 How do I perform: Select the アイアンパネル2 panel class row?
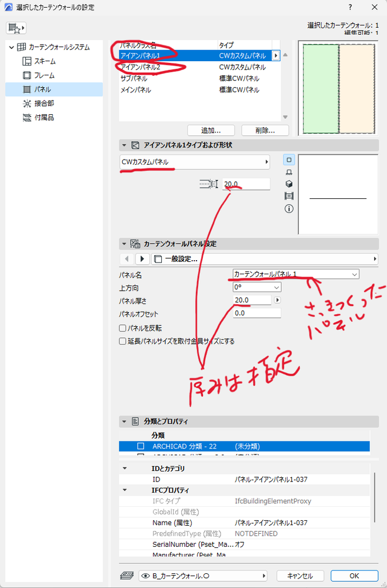point(199,67)
